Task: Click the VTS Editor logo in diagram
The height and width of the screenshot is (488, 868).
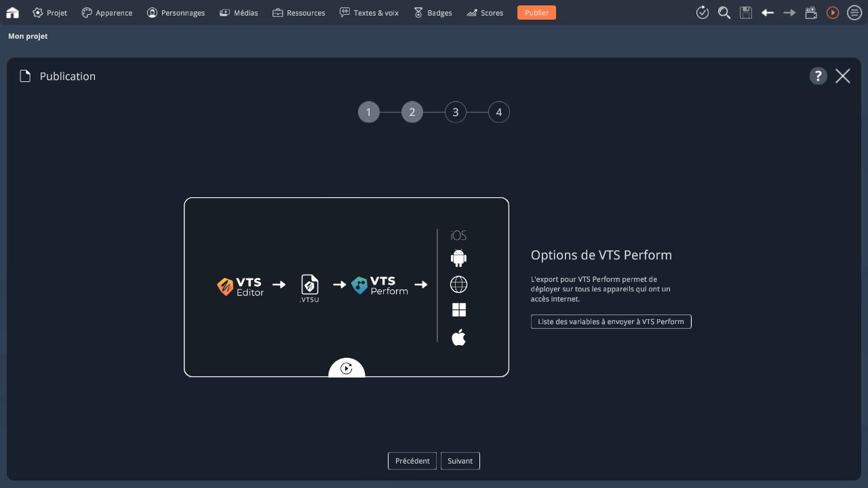Action: coord(240,286)
